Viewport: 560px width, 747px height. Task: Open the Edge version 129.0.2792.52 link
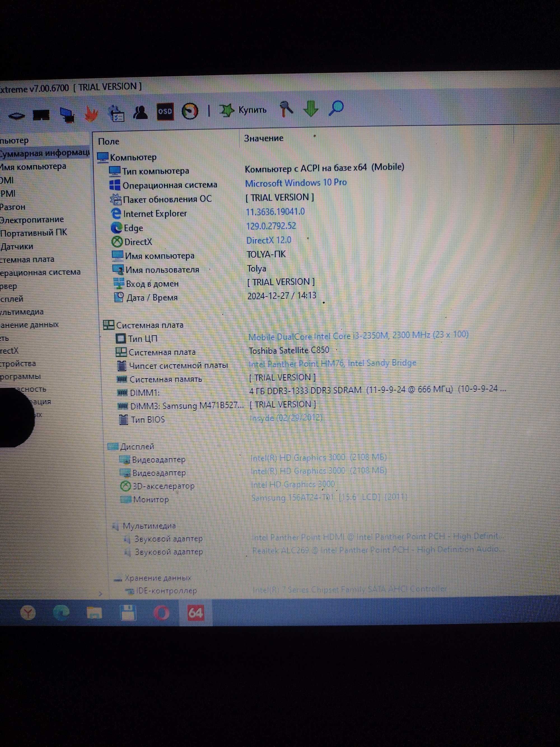click(x=271, y=226)
